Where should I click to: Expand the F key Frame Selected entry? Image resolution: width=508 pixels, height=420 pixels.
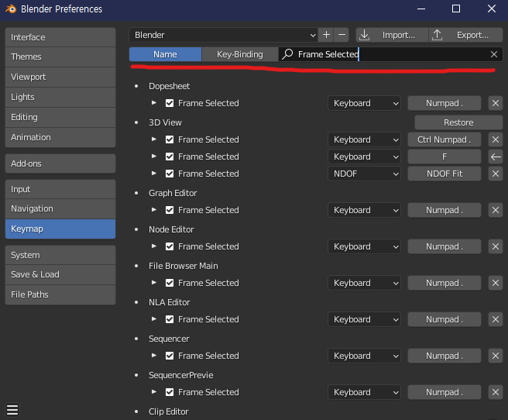tap(154, 157)
